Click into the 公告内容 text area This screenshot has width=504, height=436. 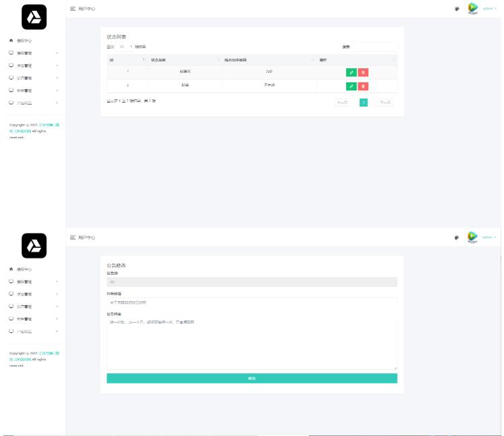[252, 343]
